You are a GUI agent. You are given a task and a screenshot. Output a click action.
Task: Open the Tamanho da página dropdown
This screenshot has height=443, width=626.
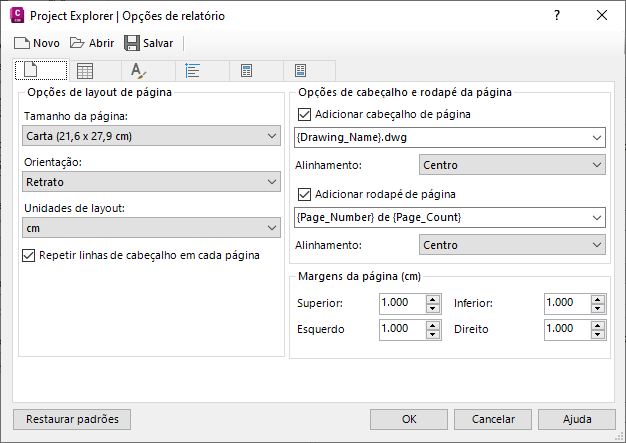coord(151,136)
